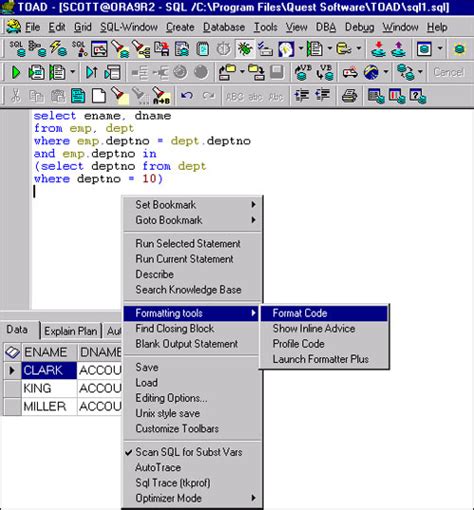Click the Print icon in the editing toolbar
The height and width of the screenshot is (510, 474).
(x=349, y=96)
